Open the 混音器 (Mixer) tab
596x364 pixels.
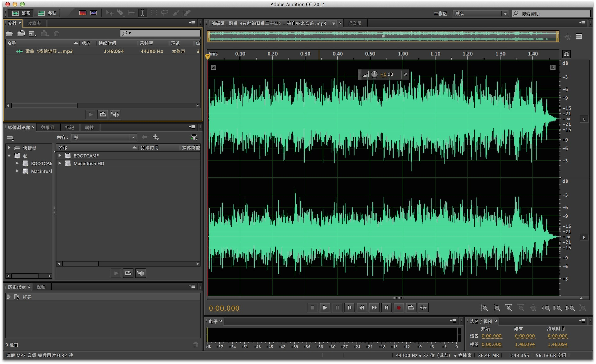(x=355, y=23)
